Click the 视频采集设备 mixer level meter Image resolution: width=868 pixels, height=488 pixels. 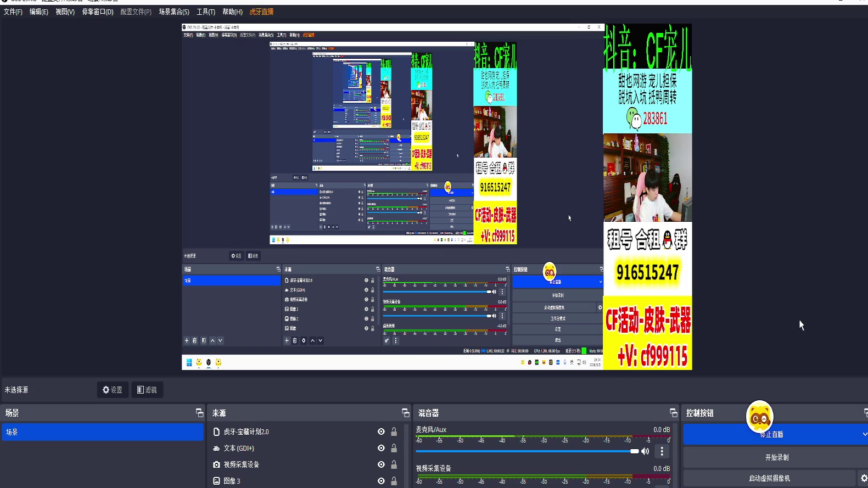[543, 479]
